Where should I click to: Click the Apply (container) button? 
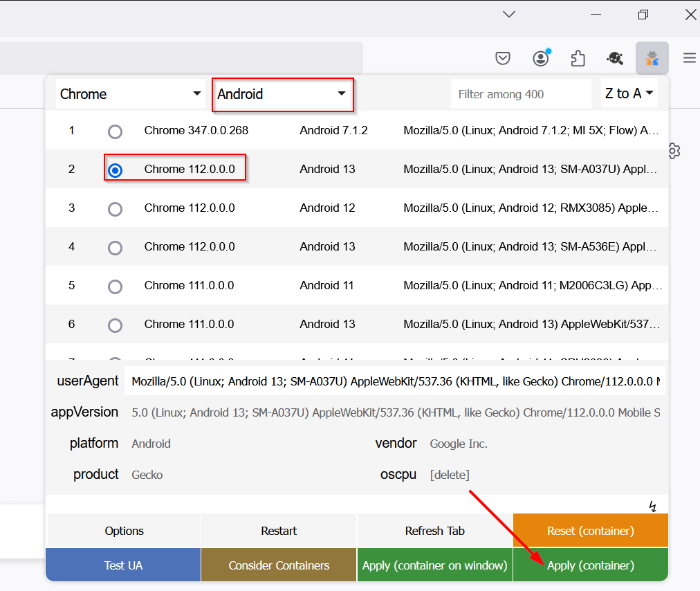pos(590,565)
